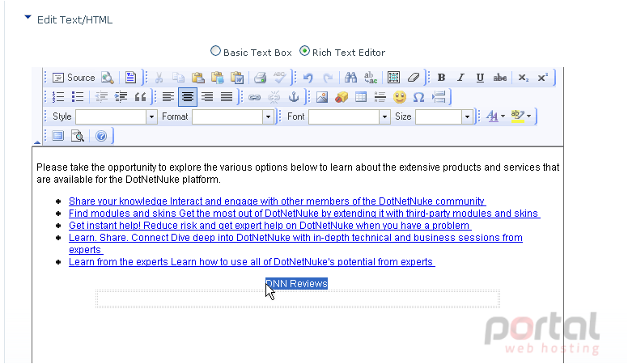Click Paste from Word icon
This screenshot has height=364, width=628.
point(237,78)
